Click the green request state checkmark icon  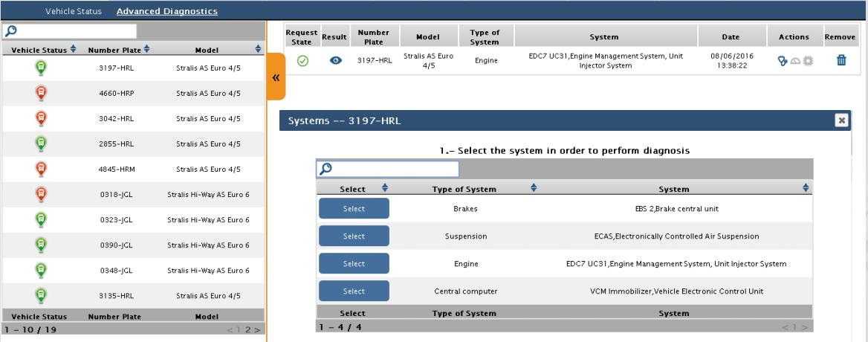(302, 61)
